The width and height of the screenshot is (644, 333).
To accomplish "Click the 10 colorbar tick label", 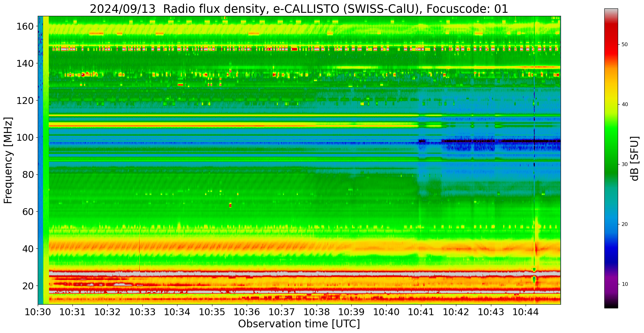I will [625, 284].
